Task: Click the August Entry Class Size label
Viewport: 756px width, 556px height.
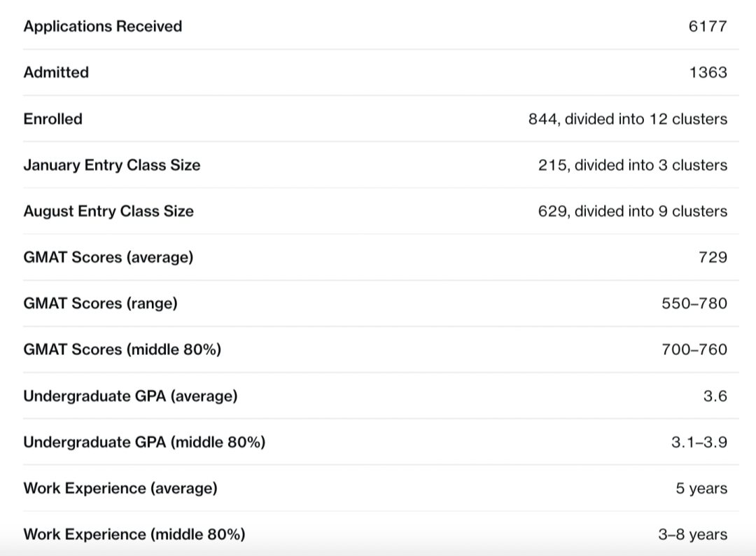Action: click(x=108, y=211)
